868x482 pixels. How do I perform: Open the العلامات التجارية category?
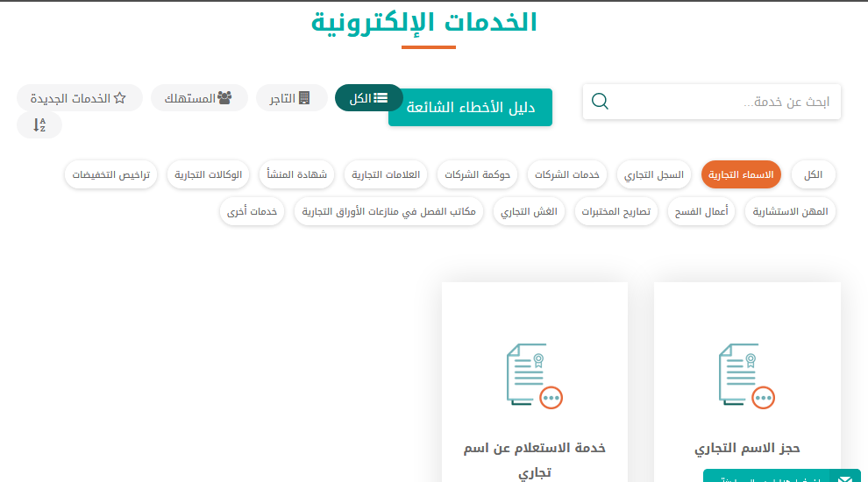tap(386, 175)
